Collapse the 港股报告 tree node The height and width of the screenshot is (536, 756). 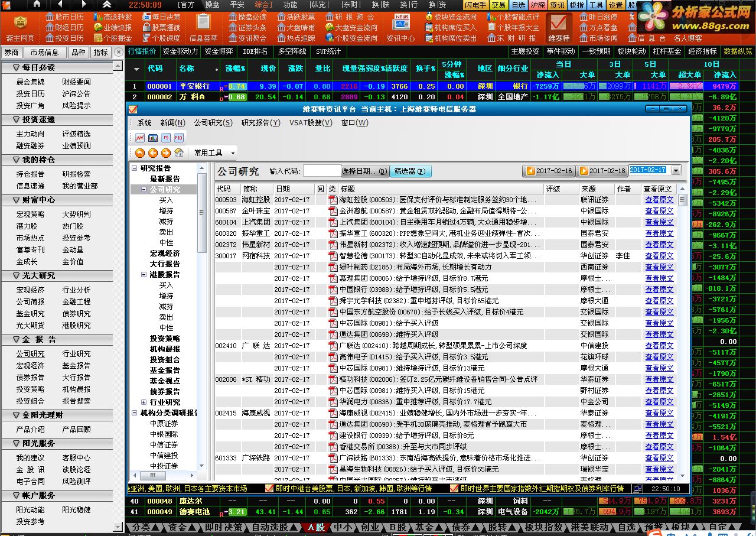144,275
